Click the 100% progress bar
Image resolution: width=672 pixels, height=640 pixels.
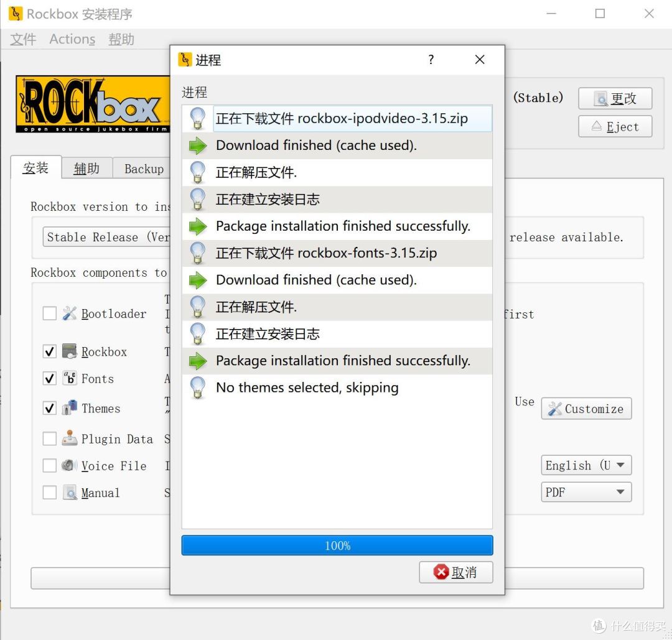(x=337, y=545)
